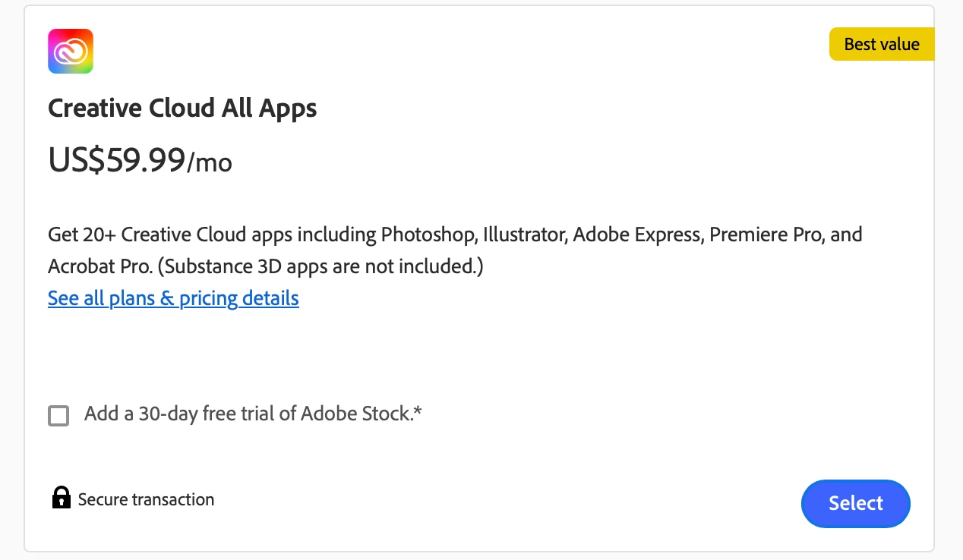Click the Creative Cloud rainbow logo icon
Image resolution: width=963 pixels, height=560 pixels.
pos(71,52)
